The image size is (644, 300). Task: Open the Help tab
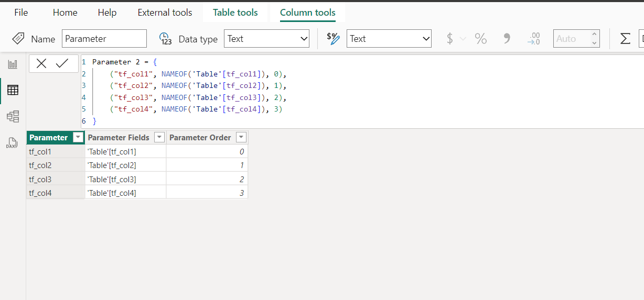(107, 13)
